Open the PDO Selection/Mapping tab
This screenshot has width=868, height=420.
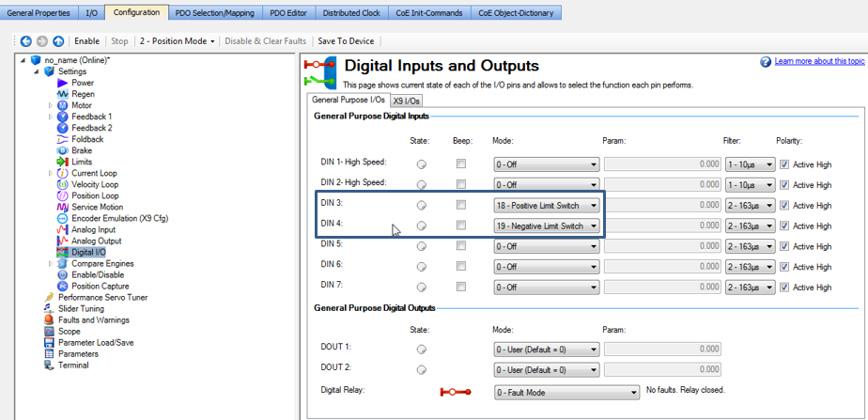[x=215, y=13]
